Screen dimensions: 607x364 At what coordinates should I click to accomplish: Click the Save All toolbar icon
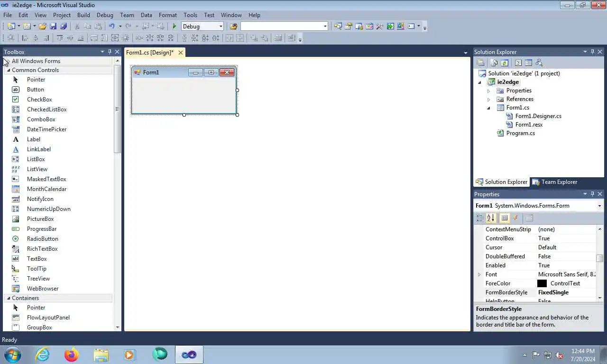pos(64,27)
